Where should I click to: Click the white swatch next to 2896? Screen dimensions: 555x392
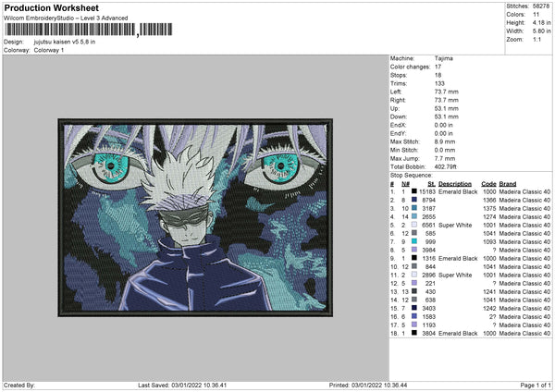coord(414,275)
